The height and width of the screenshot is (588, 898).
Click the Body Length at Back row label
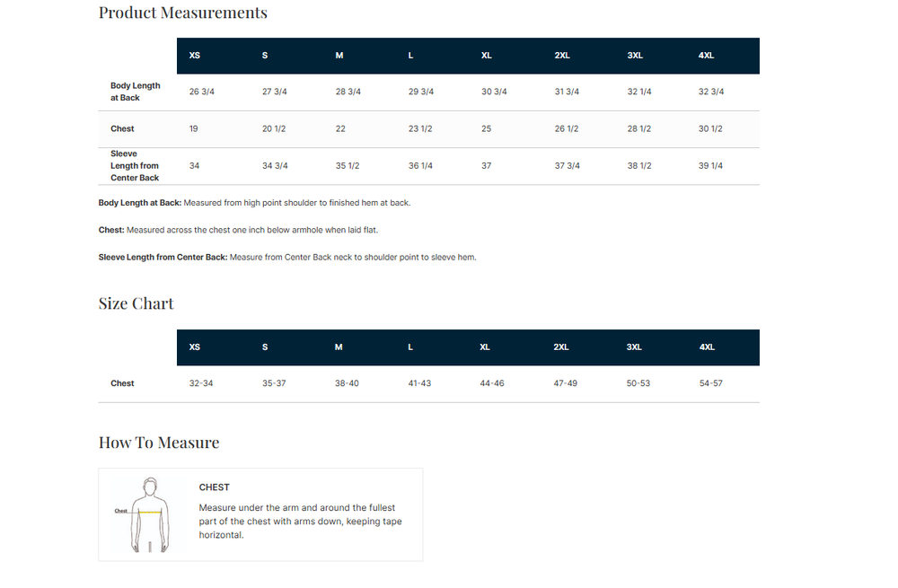coord(136,92)
